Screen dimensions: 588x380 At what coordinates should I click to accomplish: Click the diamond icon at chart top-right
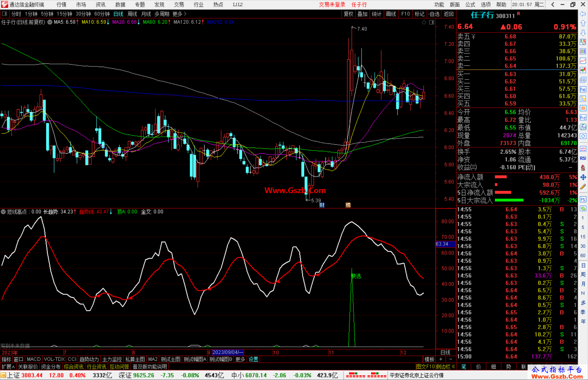[424, 22]
